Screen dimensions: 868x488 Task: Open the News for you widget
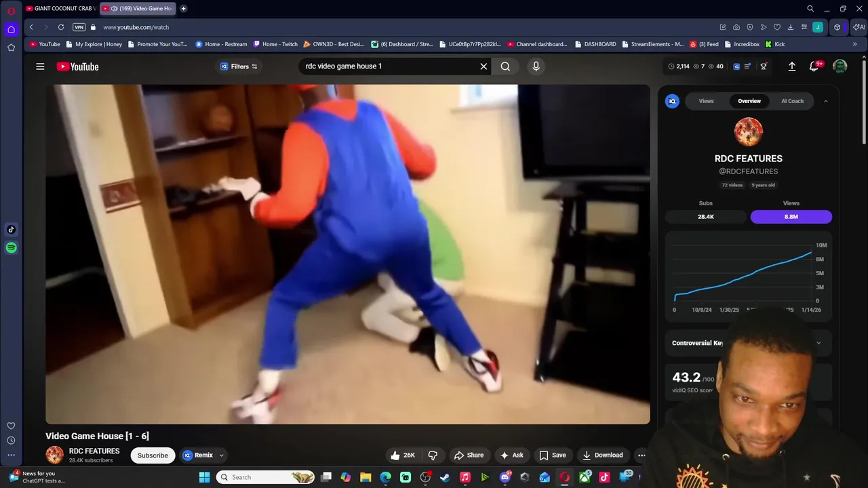37,477
